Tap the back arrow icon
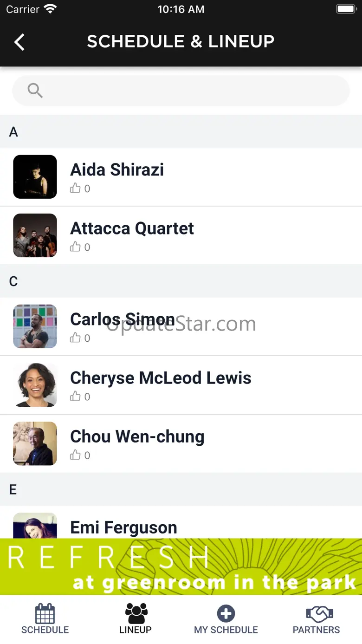 coord(19,42)
